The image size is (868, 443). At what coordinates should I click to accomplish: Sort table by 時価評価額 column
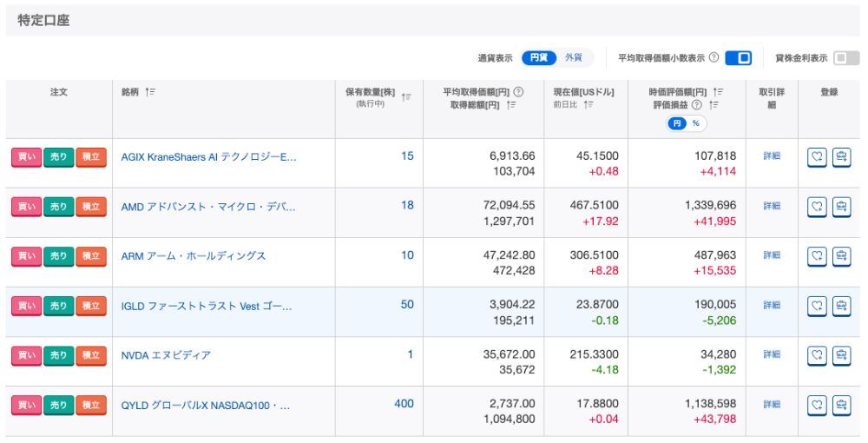pos(718,92)
